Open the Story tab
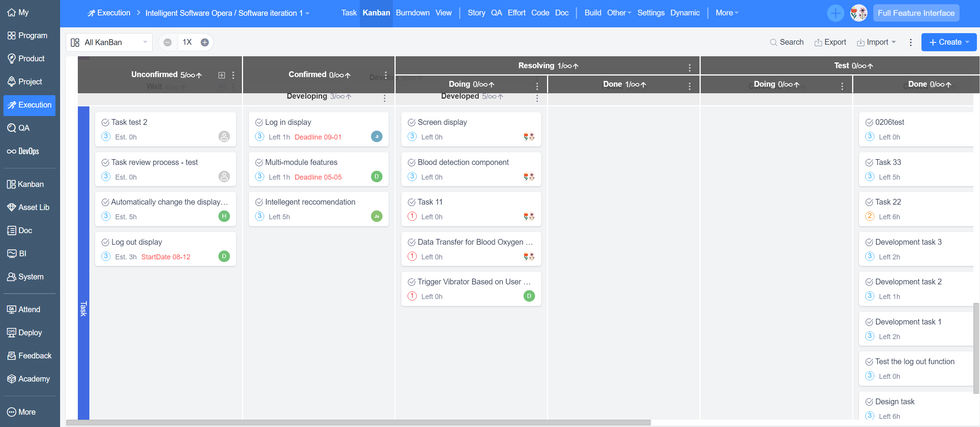The image size is (980, 427). [476, 13]
